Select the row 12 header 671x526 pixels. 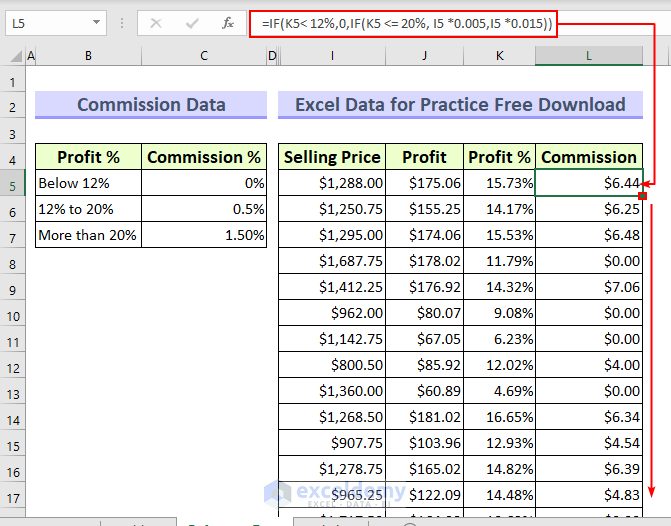pos(13,365)
